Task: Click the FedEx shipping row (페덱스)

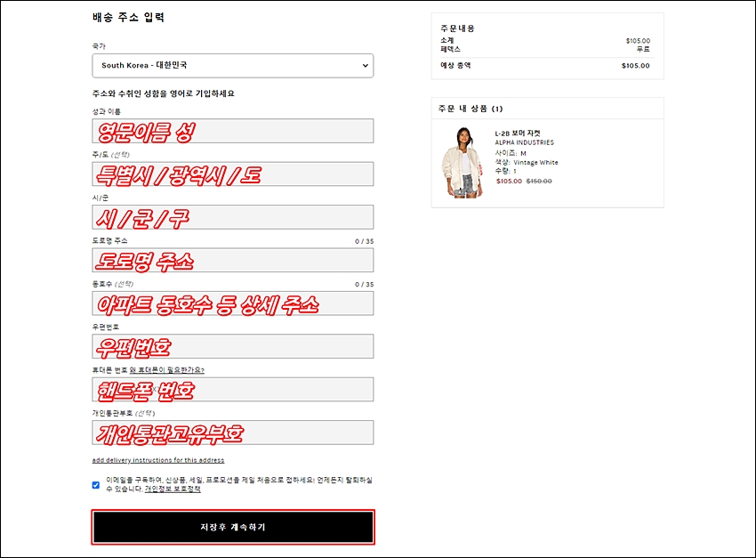Action: 545,49
